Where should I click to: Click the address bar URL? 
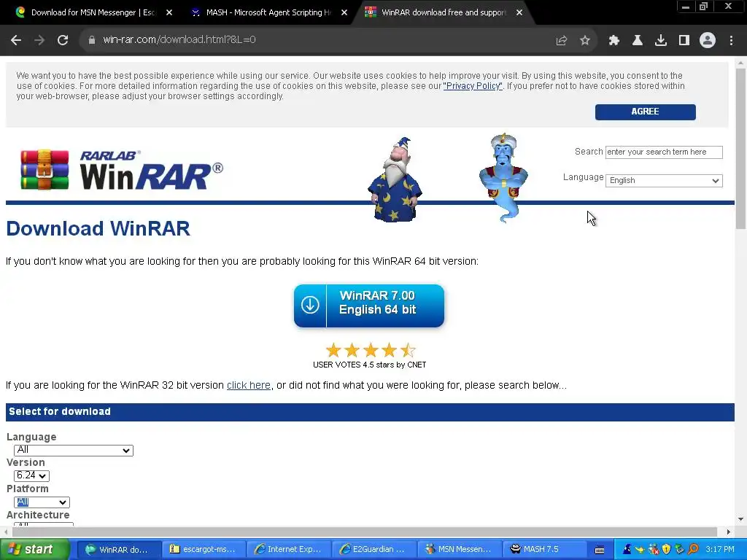179,40
